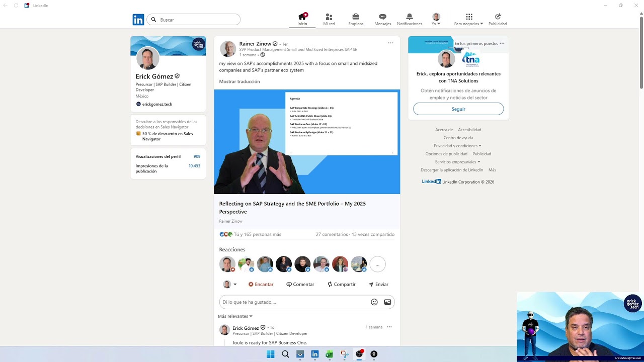The height and width of the screenshot is (362, 644).
Task: Change the Más relevantes comment sorting
Action: (235, 316)
